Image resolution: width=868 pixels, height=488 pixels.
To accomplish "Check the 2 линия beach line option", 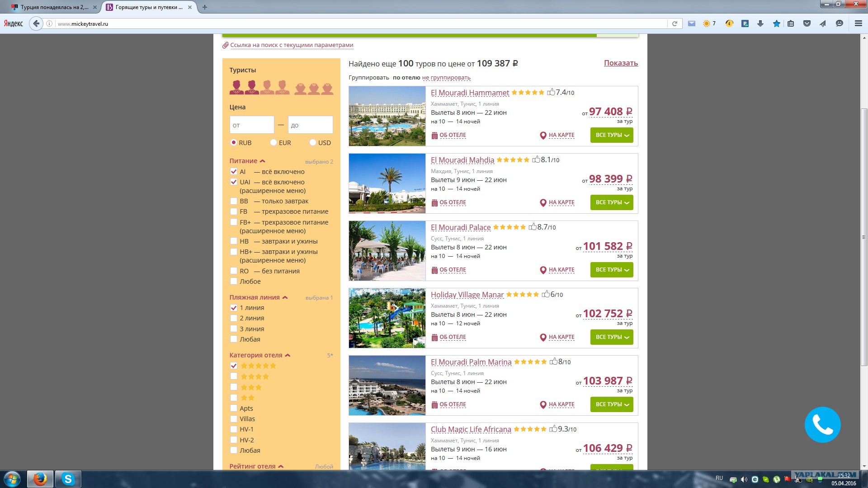I will [x=234, y=318].
